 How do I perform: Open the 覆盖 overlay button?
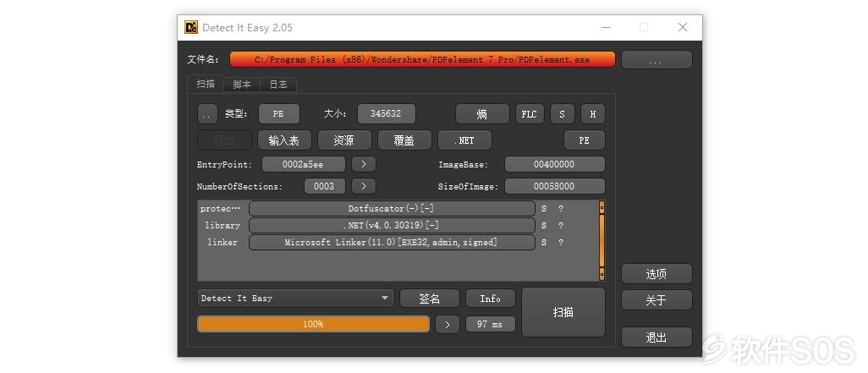(404, 140)
